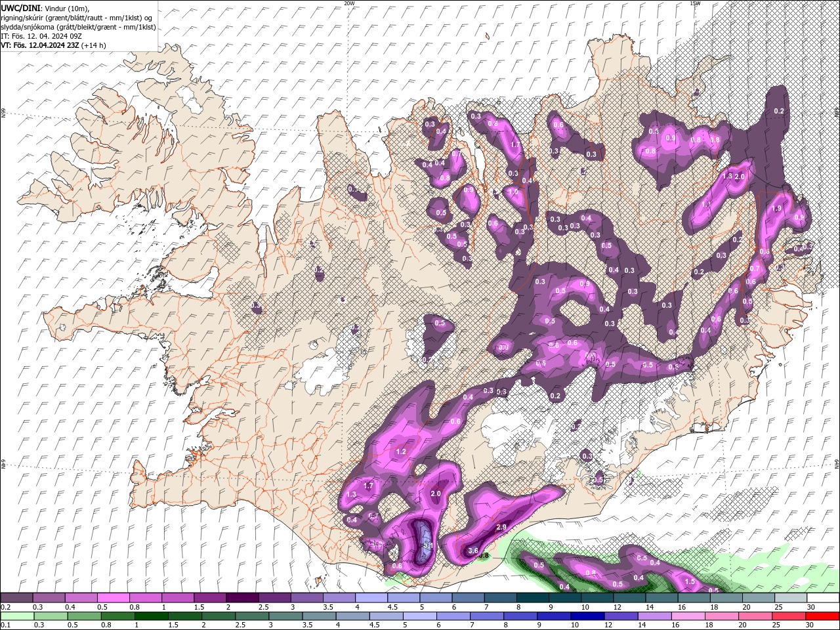Click the '15W' longitude label
This screenshot has width=840, height=630.
click(695, 3)
